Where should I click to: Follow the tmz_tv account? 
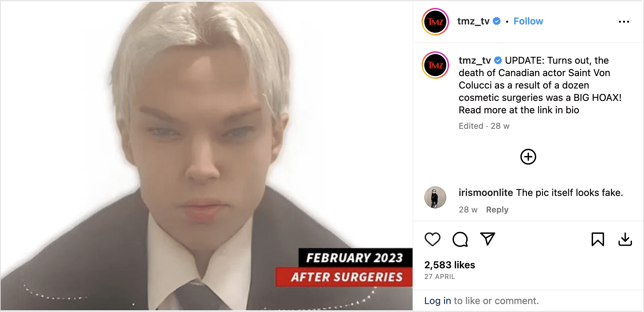tap(528, 21)
